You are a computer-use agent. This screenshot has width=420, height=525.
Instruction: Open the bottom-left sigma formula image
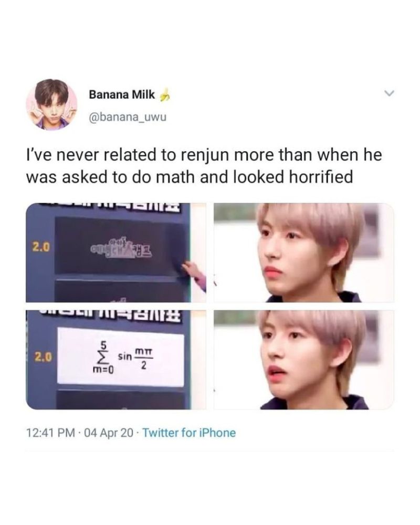[x=116, y=360]
